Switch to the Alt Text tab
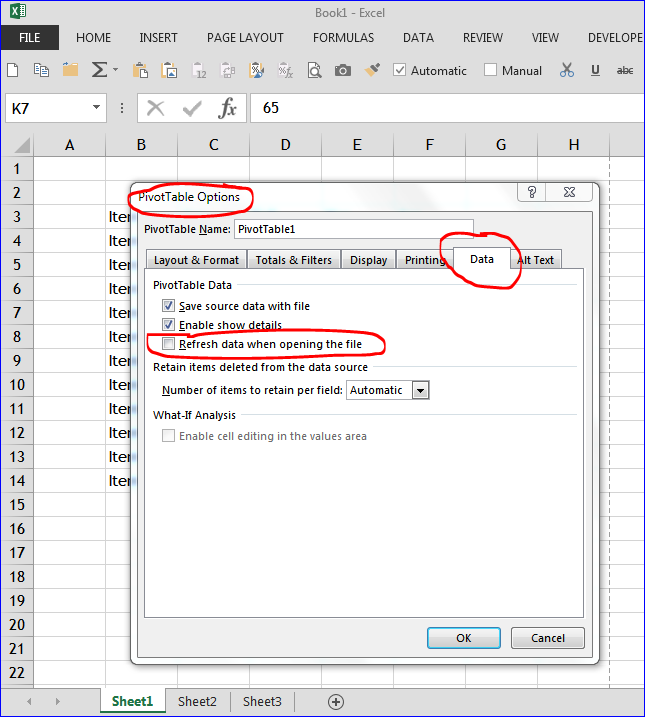This screenshot has width=645, height=717. tap(536, 260)
